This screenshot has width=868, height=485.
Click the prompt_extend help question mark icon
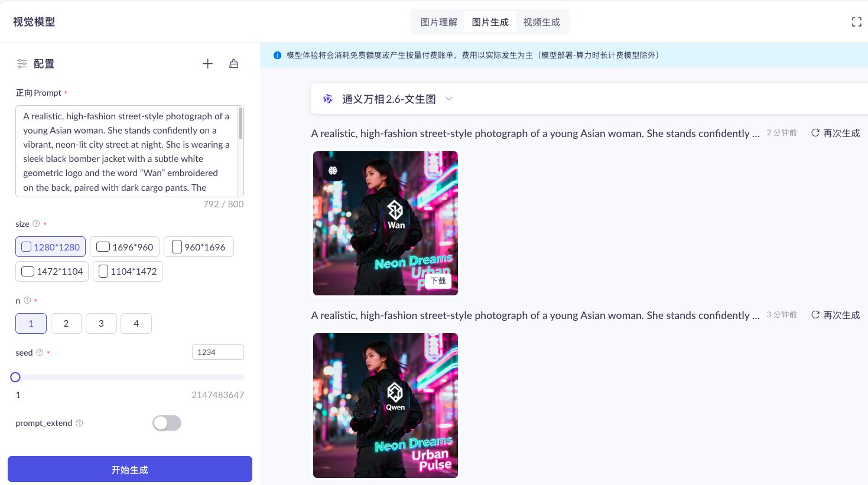pyautogui.click(x=79, y=423)
